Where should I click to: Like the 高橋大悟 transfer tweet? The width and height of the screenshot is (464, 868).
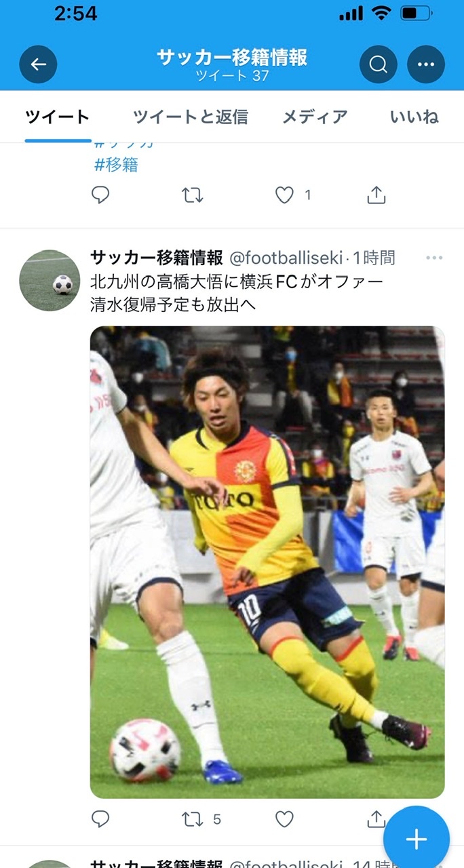[x=284, y=819]
